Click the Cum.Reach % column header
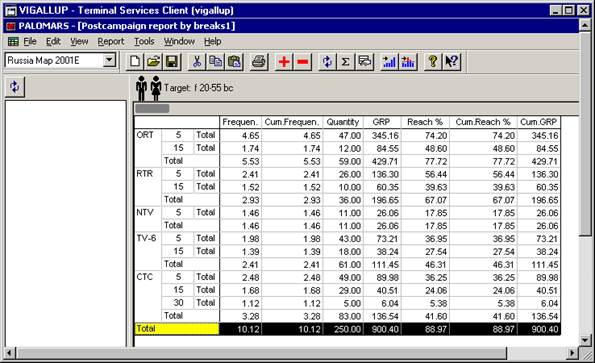Viewport: 595px width, 363px height. point(483,122)
